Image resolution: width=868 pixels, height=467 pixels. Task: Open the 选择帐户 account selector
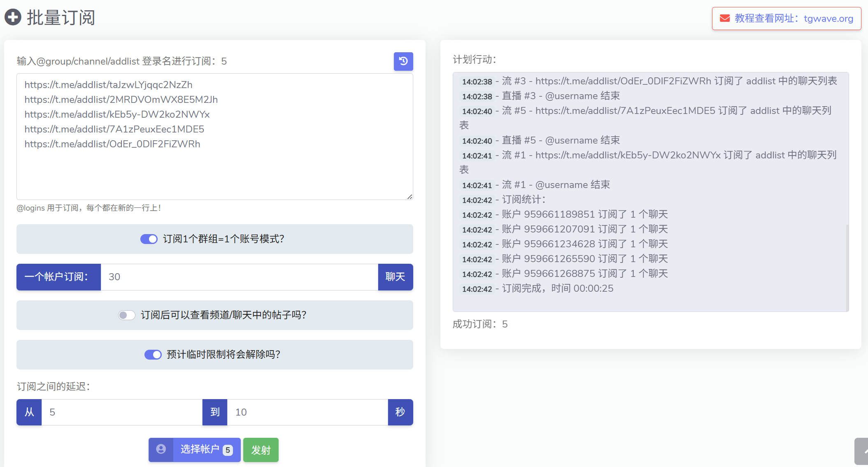pos(200,449)
